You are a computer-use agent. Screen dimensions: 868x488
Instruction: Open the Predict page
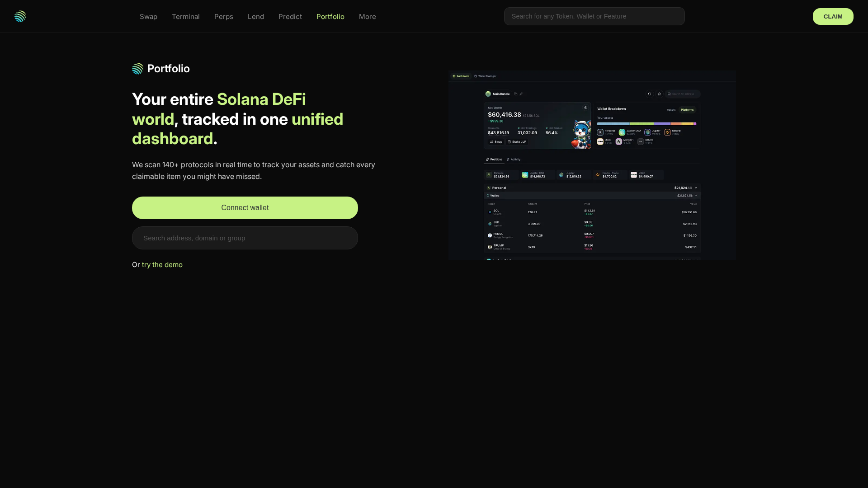point(290,17)
